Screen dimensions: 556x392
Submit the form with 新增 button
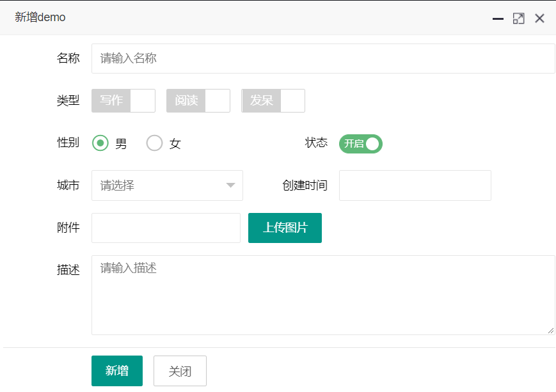click(117, 371)
